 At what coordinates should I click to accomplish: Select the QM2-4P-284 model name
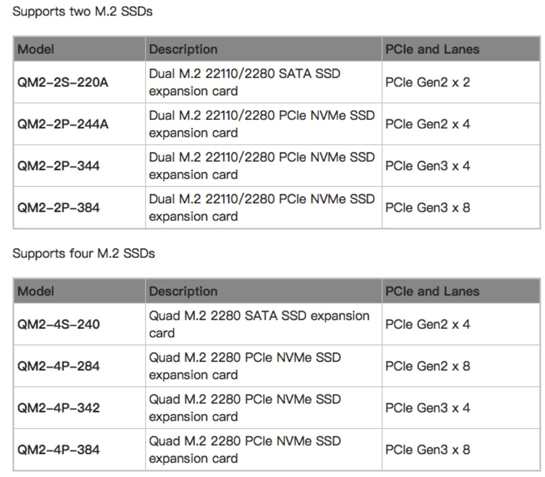[58, 366]
